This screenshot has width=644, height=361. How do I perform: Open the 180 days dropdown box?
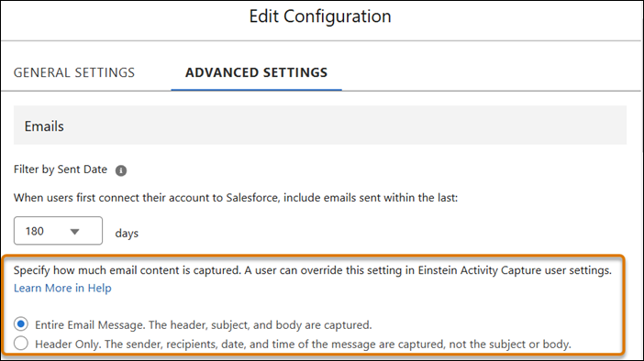[x=58, y=231]
